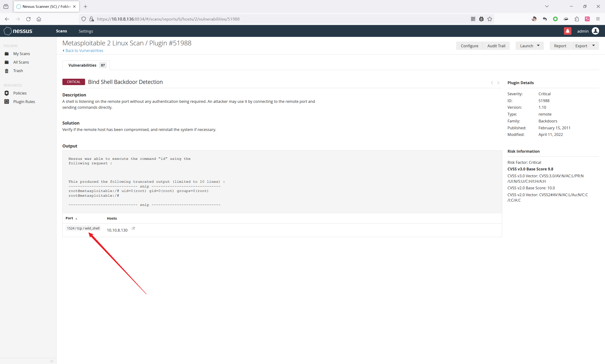Open the Settings menu
This screenshot has height=364, width=605.
[86, 31]
